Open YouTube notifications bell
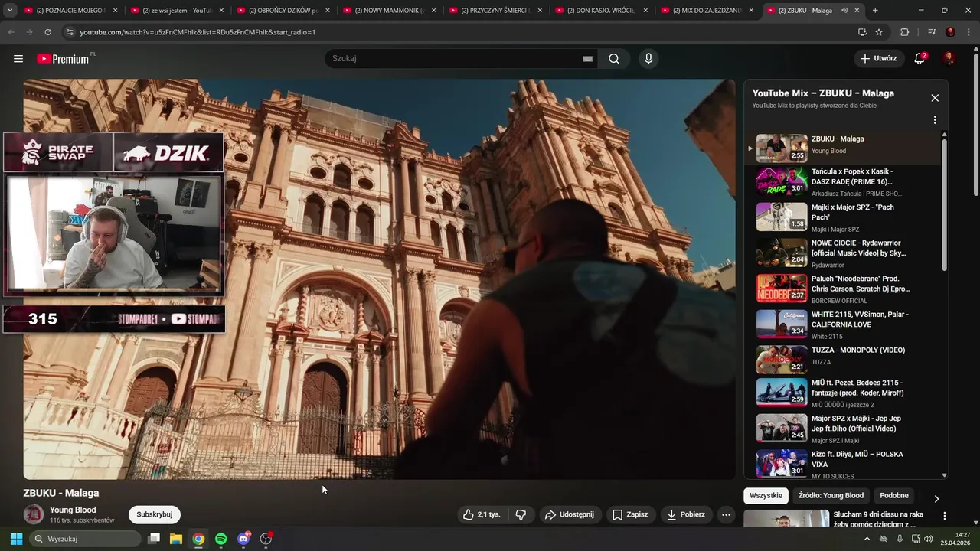Screen dimensions: 980x551 point(920,59)
